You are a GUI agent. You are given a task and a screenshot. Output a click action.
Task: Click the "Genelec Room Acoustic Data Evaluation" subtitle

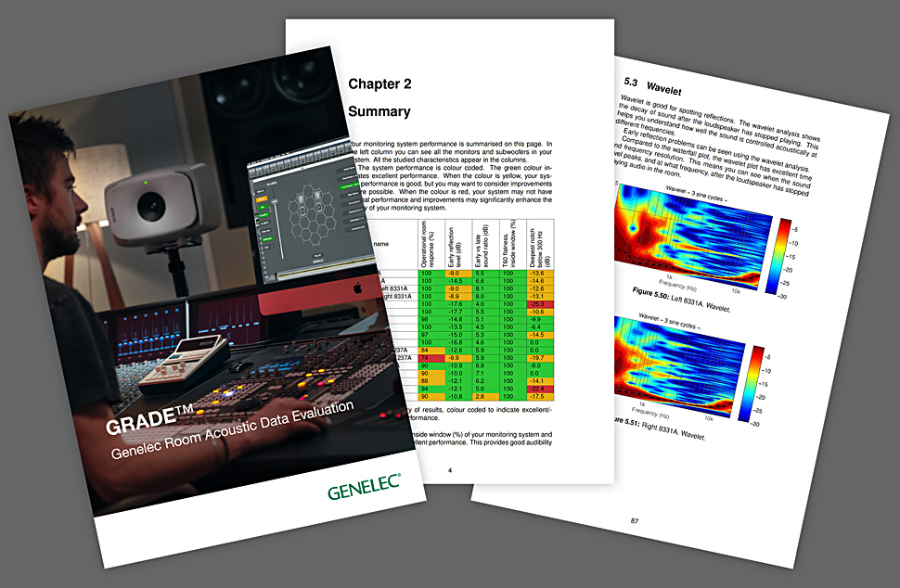click(x=232, y=430)
